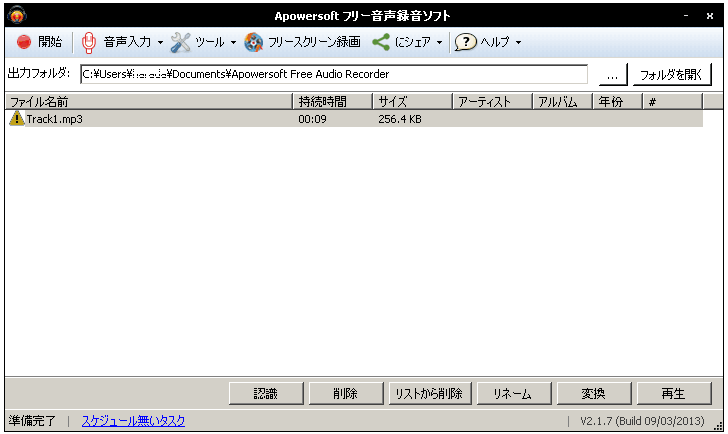The height and width of the screenshot is (434, 728).
Task: Click the リネーム button
Action: click(x=514, y=394)
